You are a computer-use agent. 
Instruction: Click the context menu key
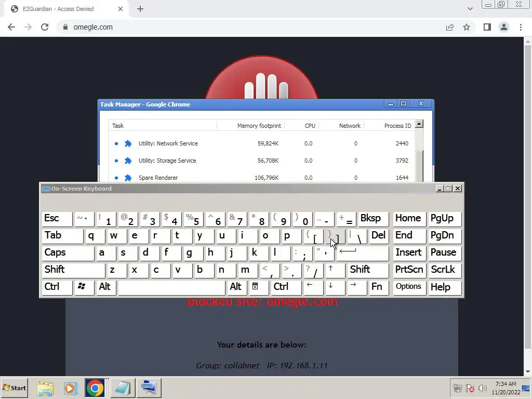click(259, 287)
